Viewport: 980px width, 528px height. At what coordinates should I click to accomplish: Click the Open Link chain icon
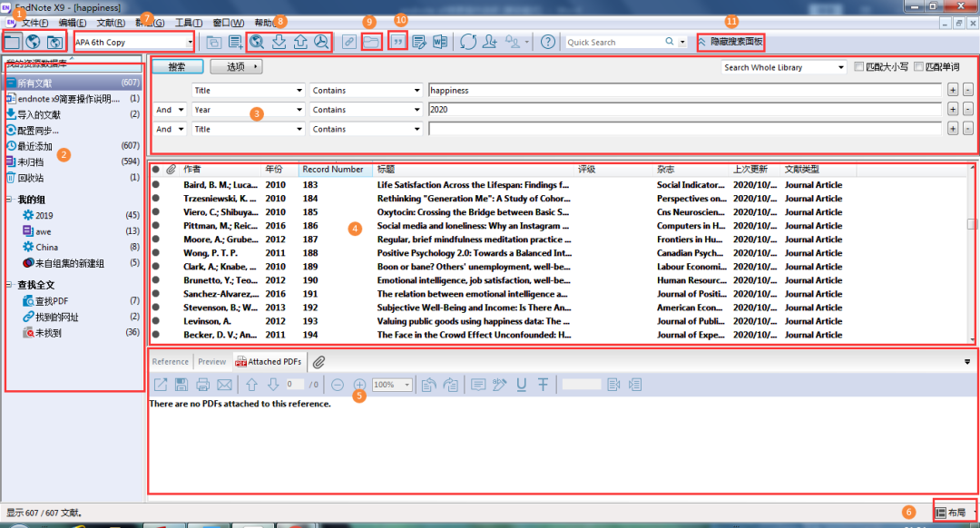pyautogui.click(x=348, y=42)
